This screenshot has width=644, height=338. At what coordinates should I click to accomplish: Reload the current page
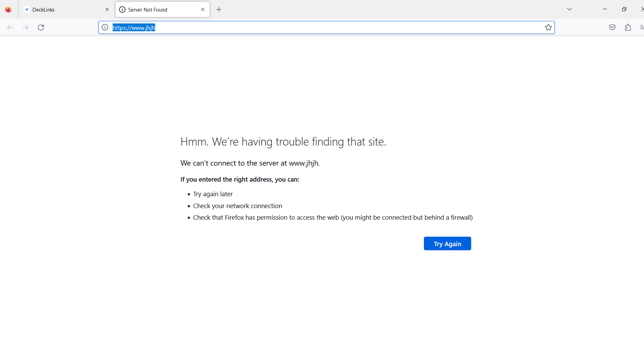tap(41, 28)
